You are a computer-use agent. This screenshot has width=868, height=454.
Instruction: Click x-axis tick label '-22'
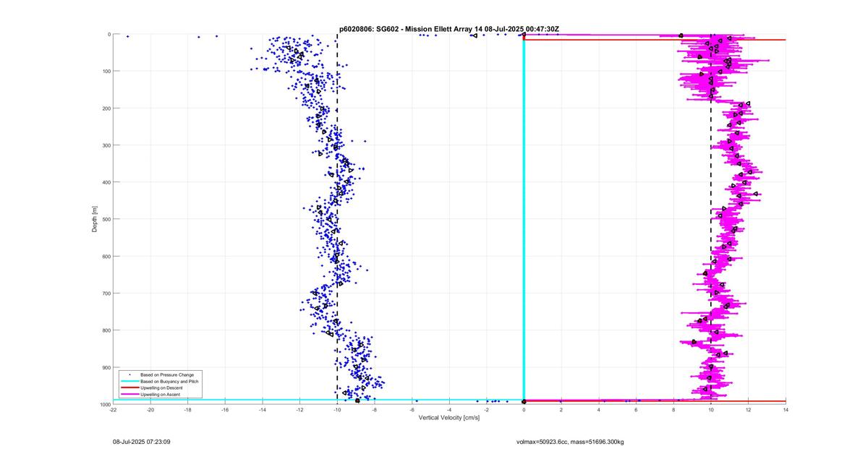(x=113, y=409)
